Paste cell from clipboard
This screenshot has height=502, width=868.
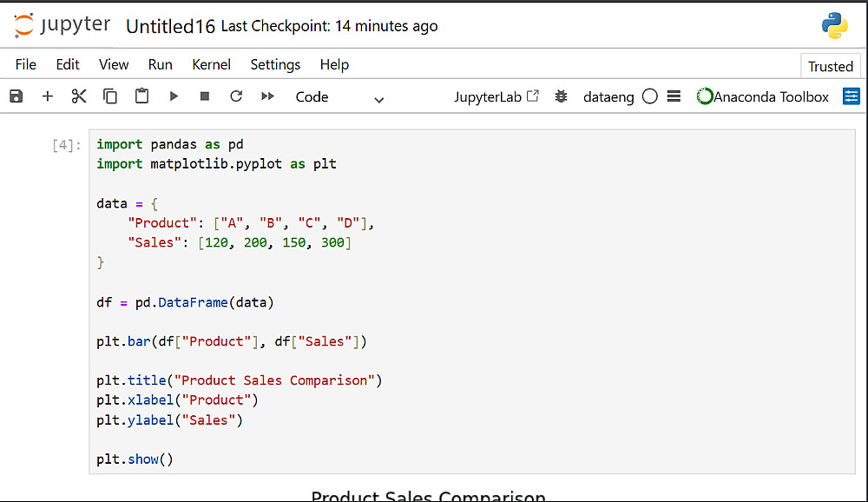click(141, 96)
